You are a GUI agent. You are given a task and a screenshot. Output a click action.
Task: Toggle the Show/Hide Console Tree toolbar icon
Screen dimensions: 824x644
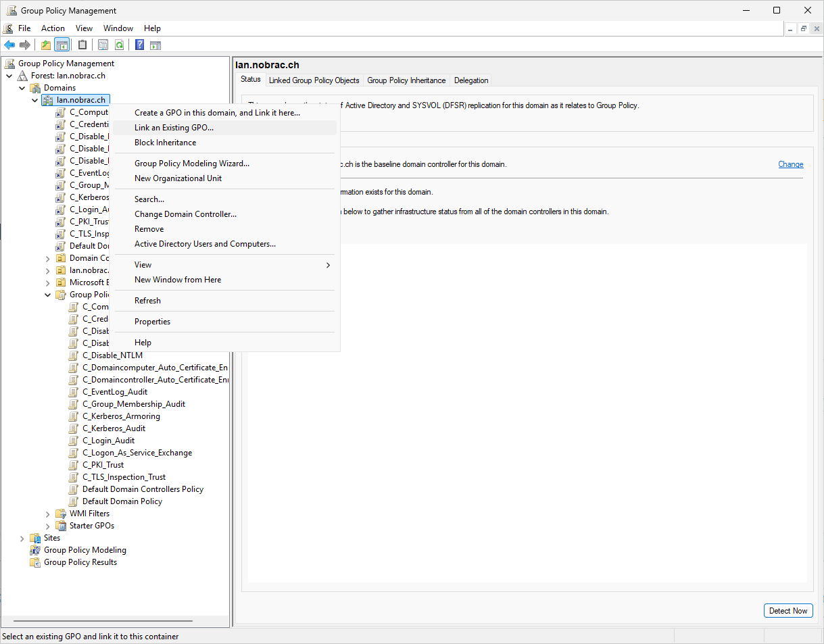click(62, 45)
